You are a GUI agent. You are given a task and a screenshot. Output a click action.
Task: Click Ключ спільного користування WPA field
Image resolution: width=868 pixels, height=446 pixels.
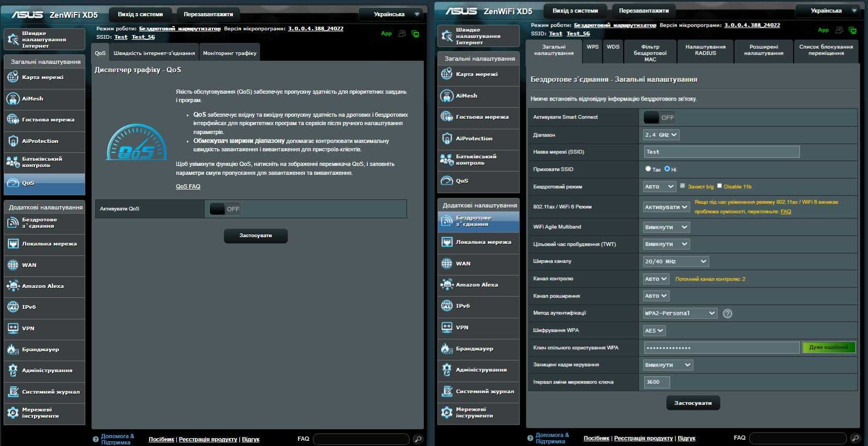[x=722, y=348]
